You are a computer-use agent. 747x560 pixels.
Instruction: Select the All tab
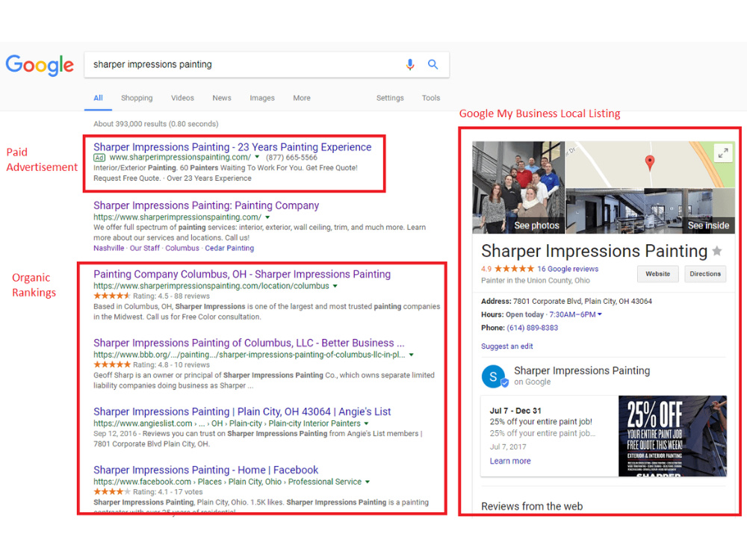(98, 98)
